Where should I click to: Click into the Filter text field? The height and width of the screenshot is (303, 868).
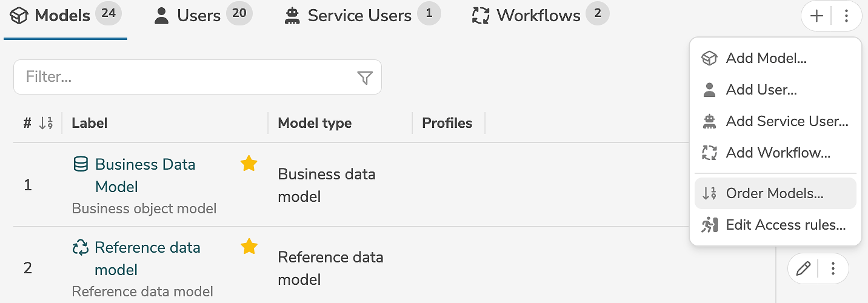tap(182, 77)
